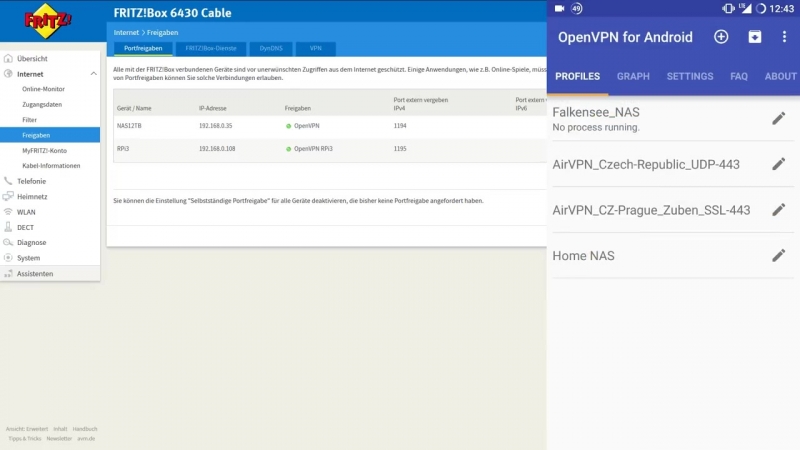Click the FRITZ! logo
This screenshot has width=800, height=450.
47,21
